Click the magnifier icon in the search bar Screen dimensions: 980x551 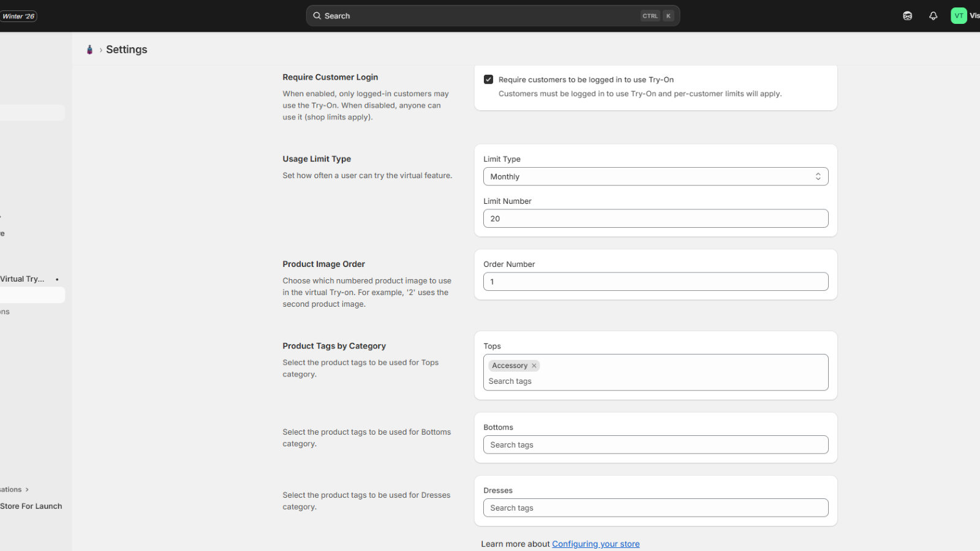(x=317, y=16)
